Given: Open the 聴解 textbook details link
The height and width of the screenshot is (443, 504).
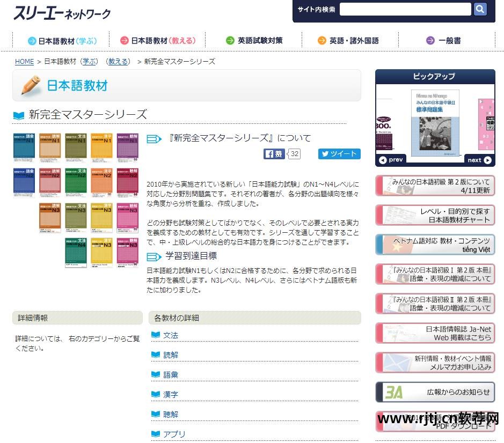Looking at the screenshot, I should tap(171, 415).
